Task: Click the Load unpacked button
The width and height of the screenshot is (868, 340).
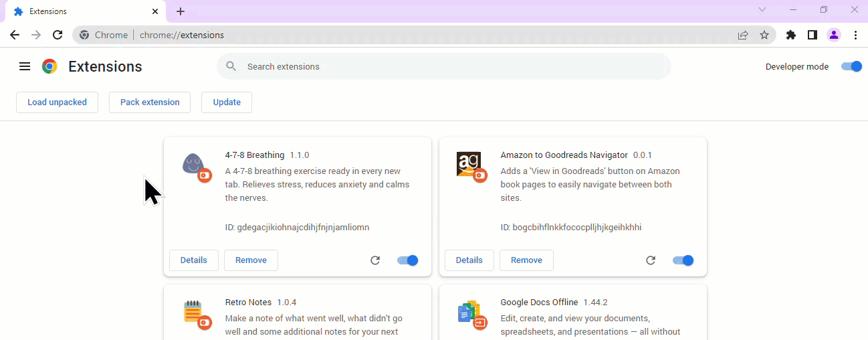Action: click(57, 102)
